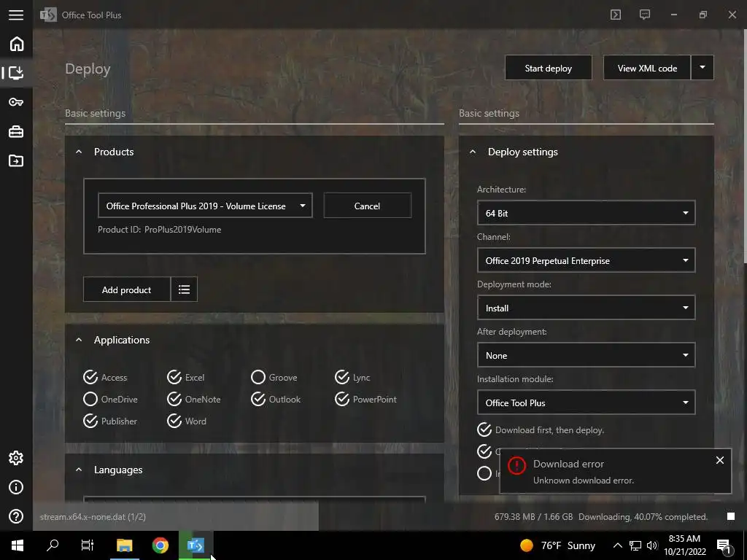
Task: Open Settings gear in sidebar
Action: (x=16, y=458)
